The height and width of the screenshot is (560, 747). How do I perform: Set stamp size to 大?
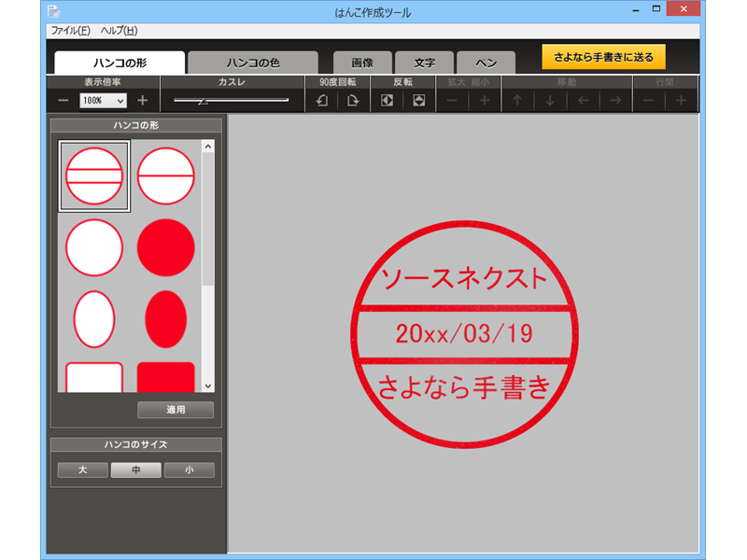(x=83, y=470)
